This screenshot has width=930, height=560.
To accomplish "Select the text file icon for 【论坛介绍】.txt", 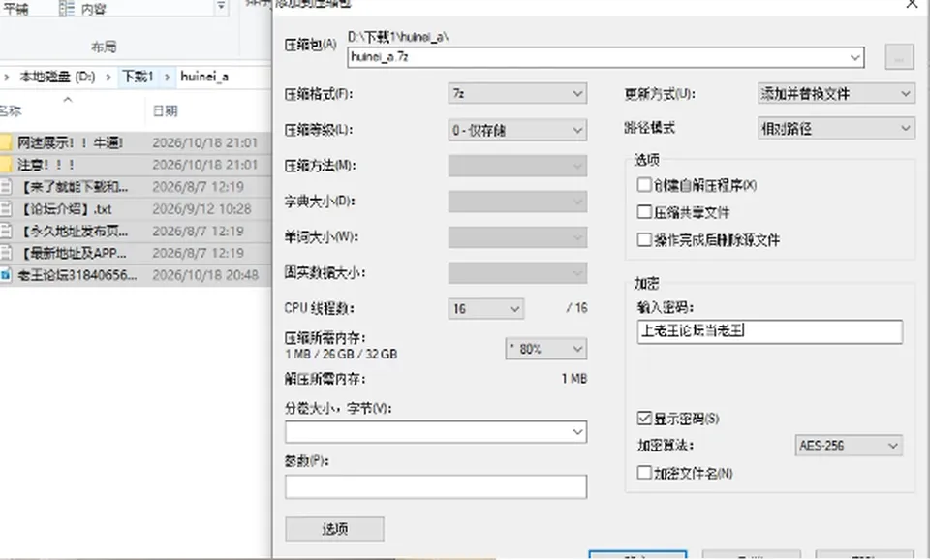I will pos(6,209).
